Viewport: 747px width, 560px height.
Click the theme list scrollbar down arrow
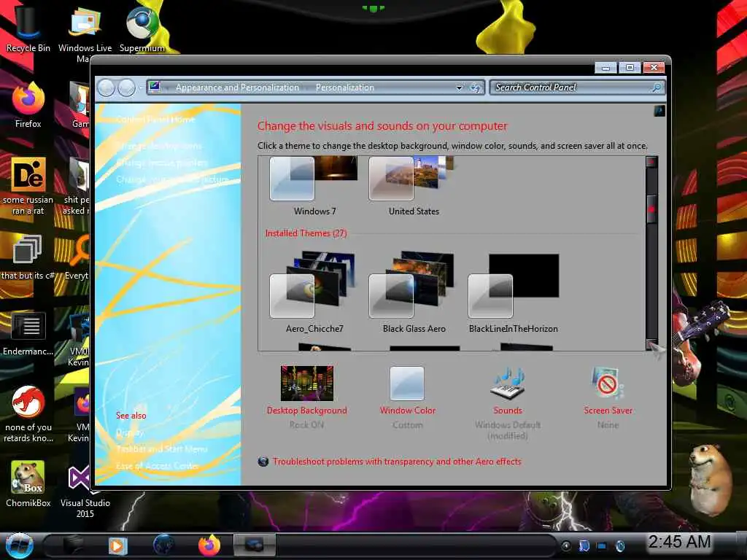pyautogui.click(x=651, y=345)
